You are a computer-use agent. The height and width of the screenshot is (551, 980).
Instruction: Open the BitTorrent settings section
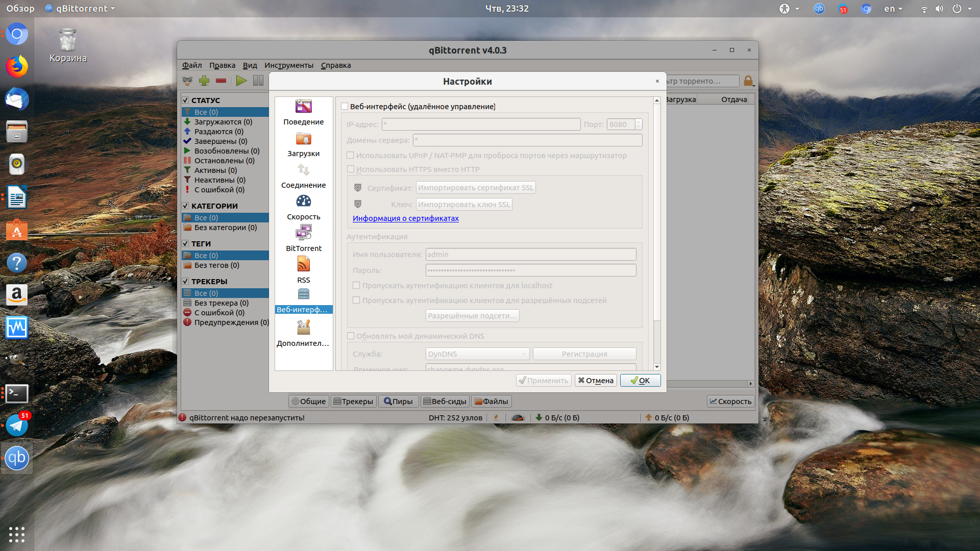(x=303, y=239)
